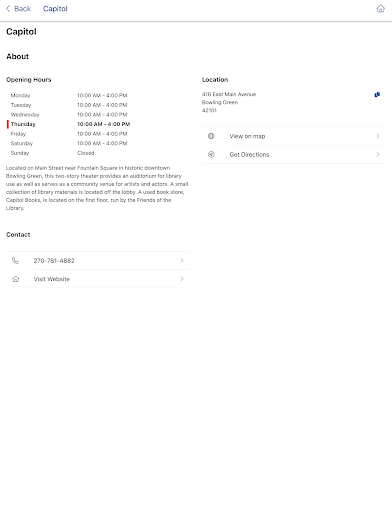Select the Thursday hours 10:00 AM - 4:00 PM

coord(104,124)
